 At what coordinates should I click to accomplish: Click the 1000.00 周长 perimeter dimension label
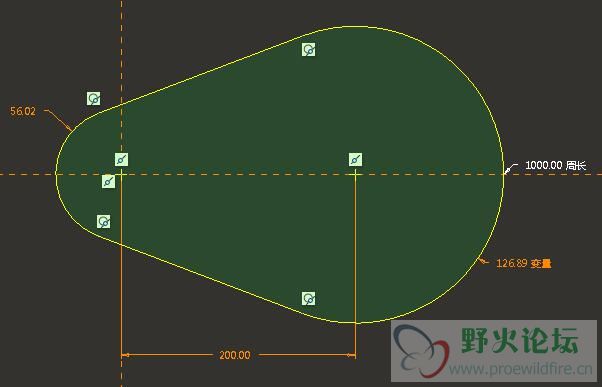pos(556,165)
